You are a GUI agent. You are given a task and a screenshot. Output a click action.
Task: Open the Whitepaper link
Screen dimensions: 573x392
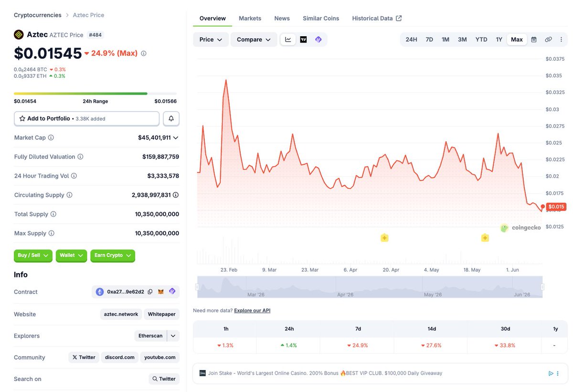161,314
